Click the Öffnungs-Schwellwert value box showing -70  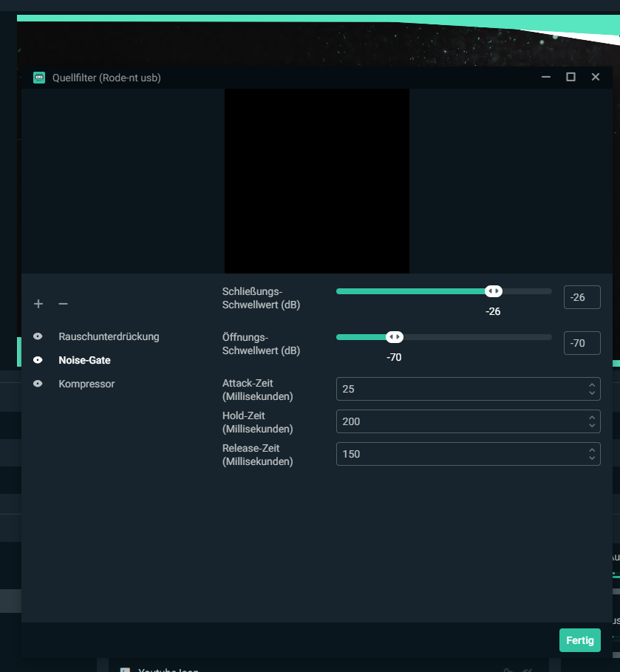[582, 343]
